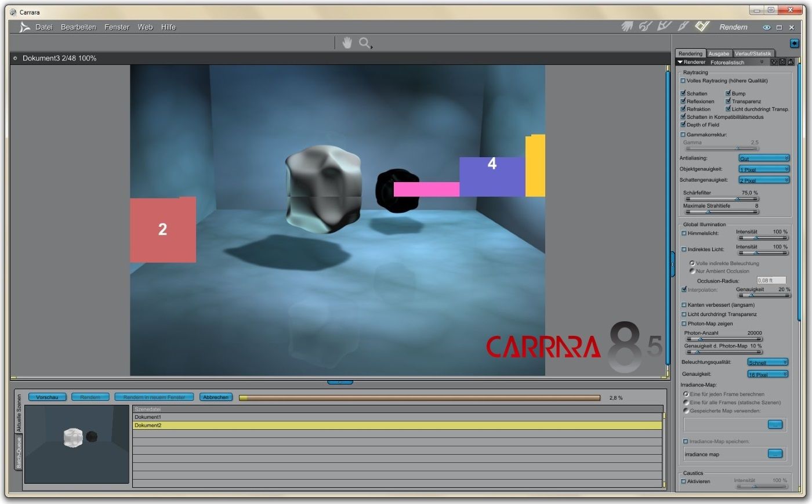
Task: Open the Assemble room (hand icon)
Action: coord(626,27)
